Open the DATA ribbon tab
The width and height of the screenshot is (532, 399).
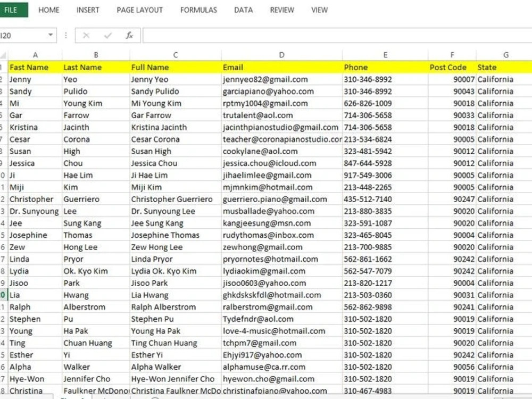point(243,10)
